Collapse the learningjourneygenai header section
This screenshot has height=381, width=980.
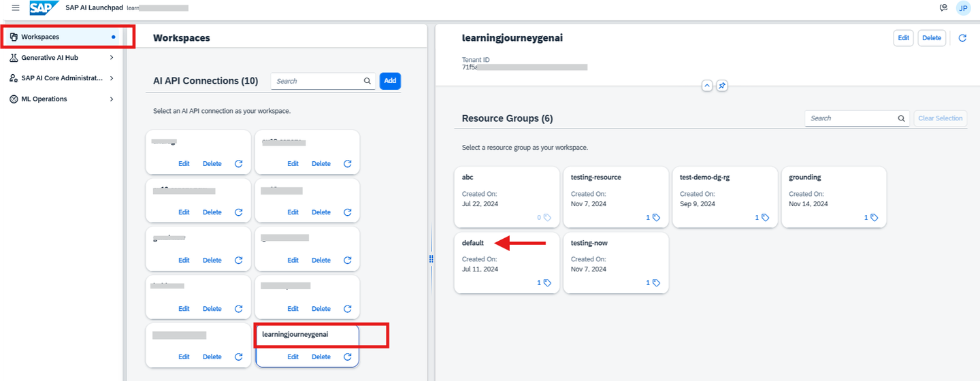(706, 86)
